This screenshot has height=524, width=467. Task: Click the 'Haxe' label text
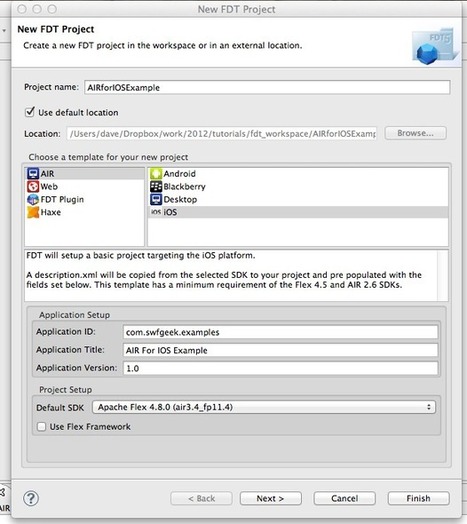click(x=51, y=212)
